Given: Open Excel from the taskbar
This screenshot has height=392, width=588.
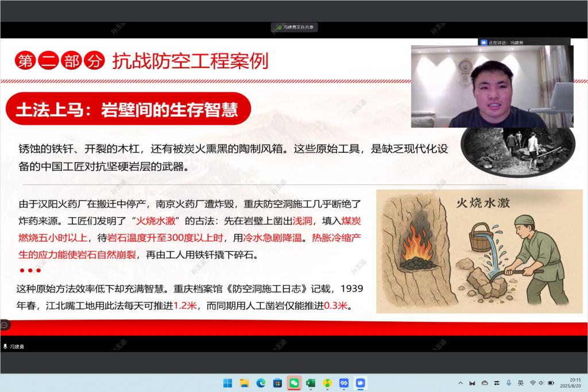Looking at the screenshot, I should 311,383.
